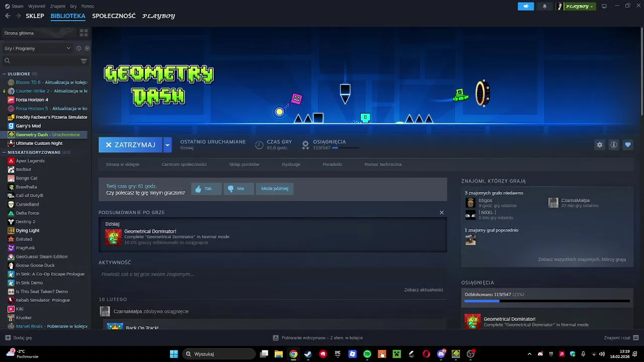
Task: Open Geometry Dash game settings gear
Action: 599,145
